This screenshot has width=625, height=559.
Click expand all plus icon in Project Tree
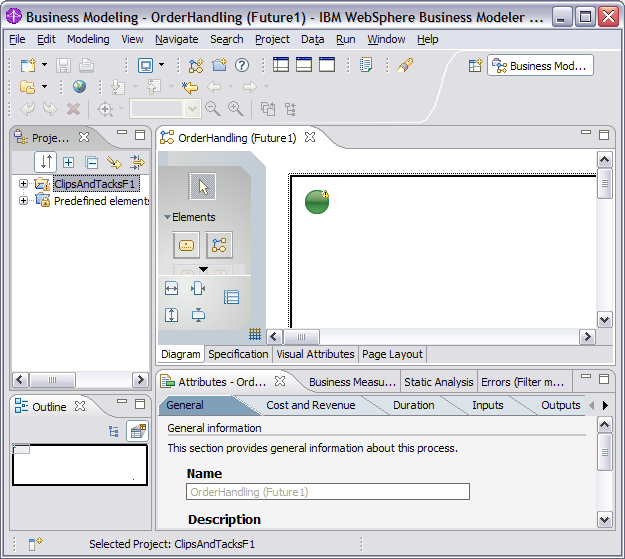tap(69, 162)
